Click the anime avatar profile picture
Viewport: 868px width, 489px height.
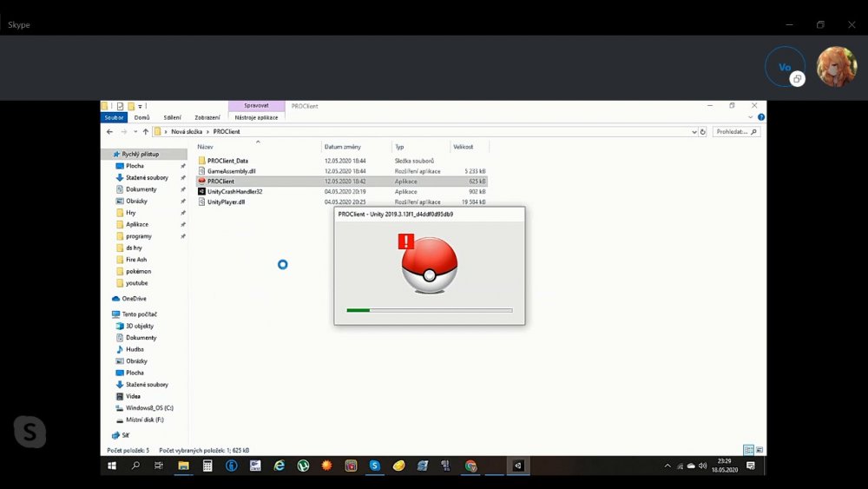(x=838, y=67)
